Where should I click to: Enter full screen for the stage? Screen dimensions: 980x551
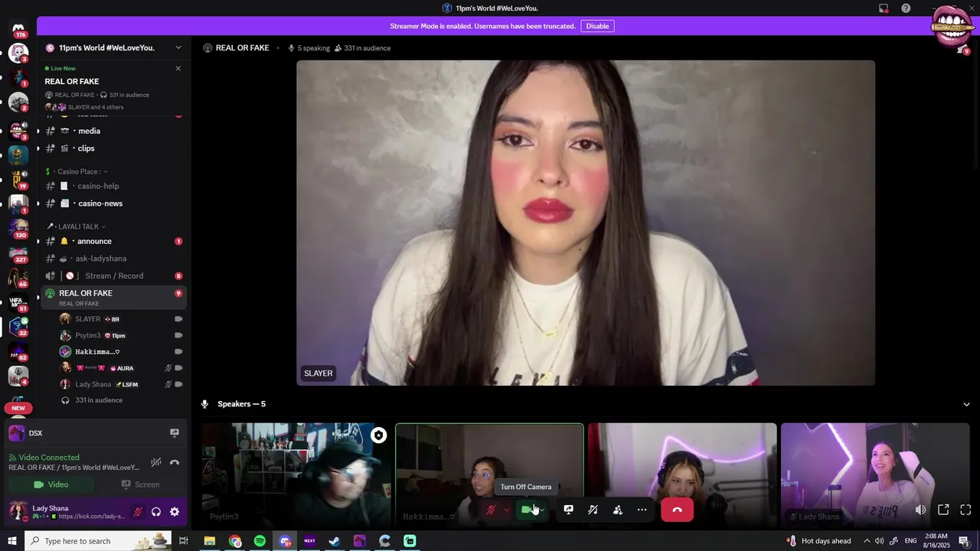coord(965,510)
